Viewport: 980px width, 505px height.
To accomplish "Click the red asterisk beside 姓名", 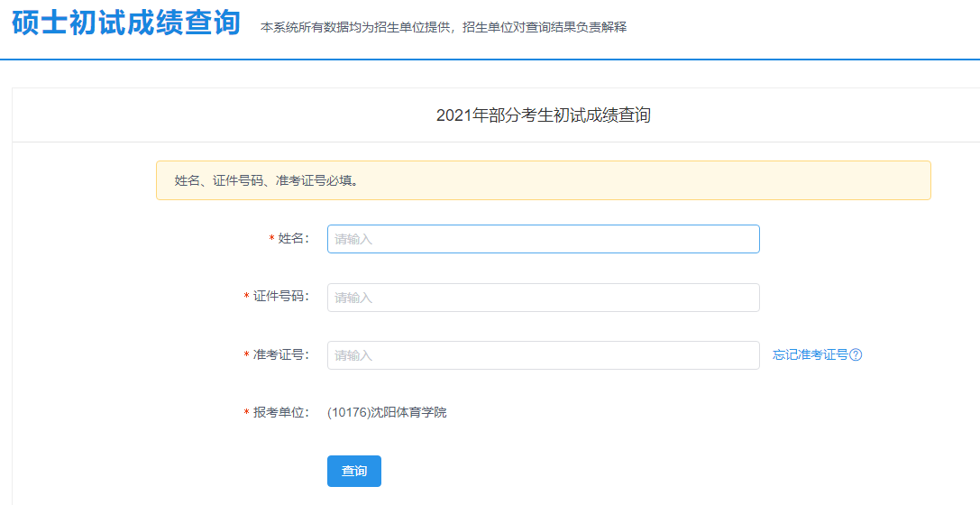I will pyautogui.click(x=271, y=240).
